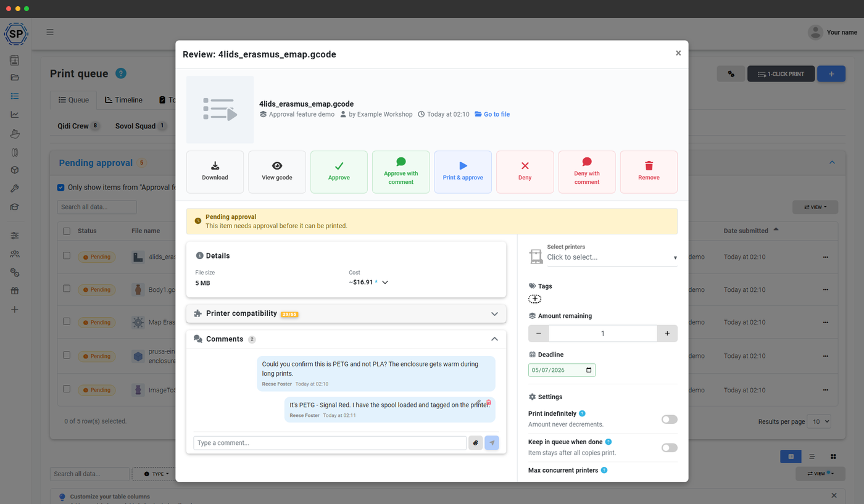
Task: Add a tag with the plus icon
Action: pyautogui.click(x=535, y=299)
